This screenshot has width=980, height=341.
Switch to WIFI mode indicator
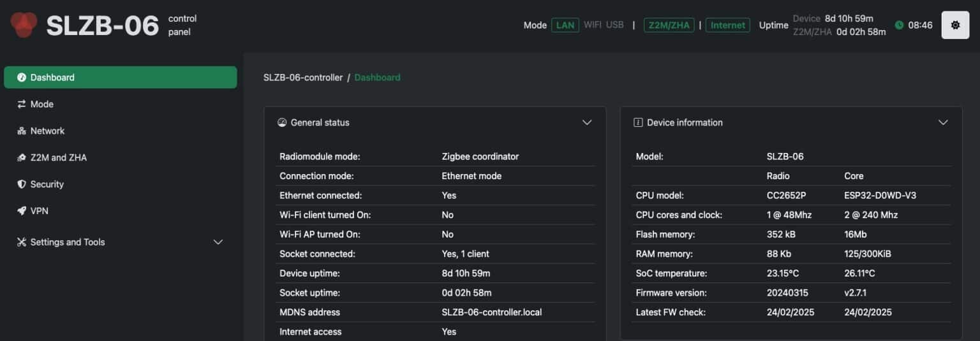click(593, 25)
